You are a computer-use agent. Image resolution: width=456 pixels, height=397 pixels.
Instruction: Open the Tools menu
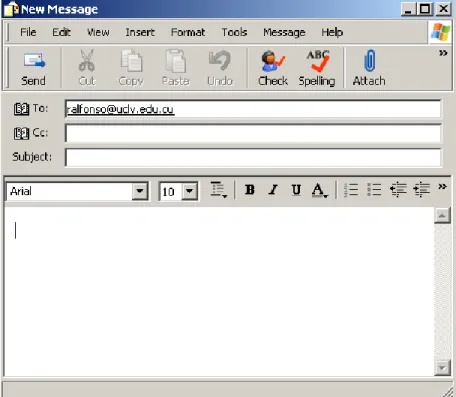coord(234,32)
